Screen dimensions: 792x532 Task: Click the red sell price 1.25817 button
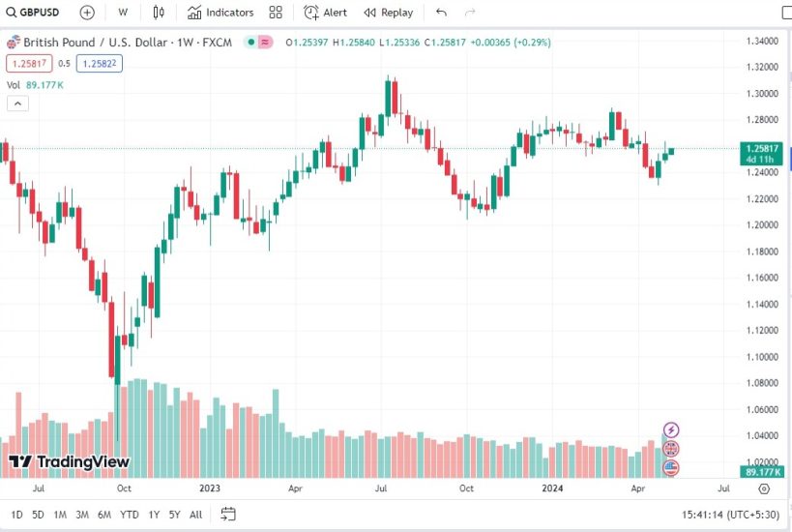(29, 63)
